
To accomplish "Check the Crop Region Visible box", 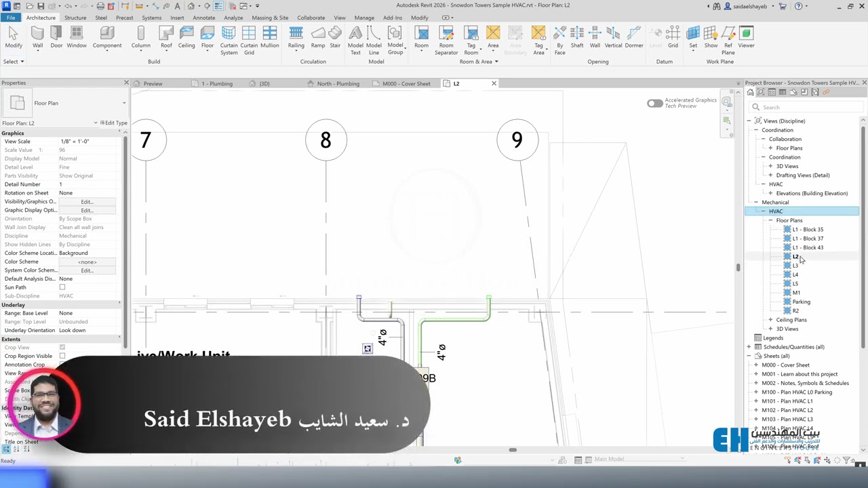I will point(62,356).
